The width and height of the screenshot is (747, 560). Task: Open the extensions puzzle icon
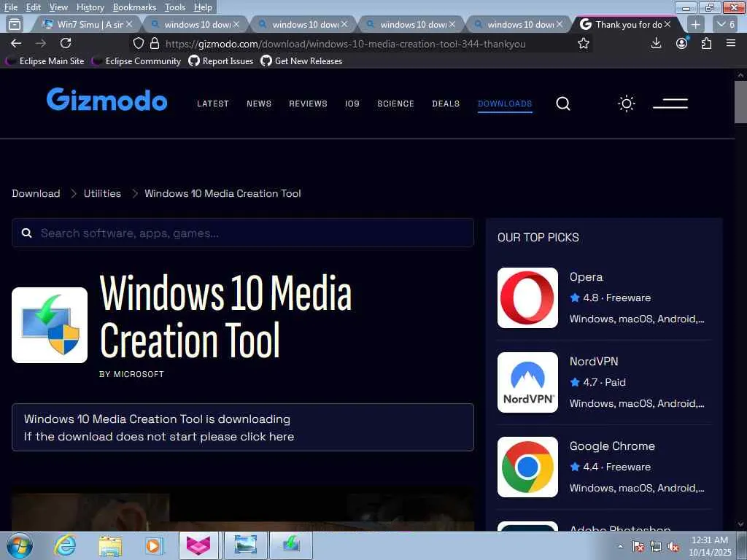tap(706, 43)
